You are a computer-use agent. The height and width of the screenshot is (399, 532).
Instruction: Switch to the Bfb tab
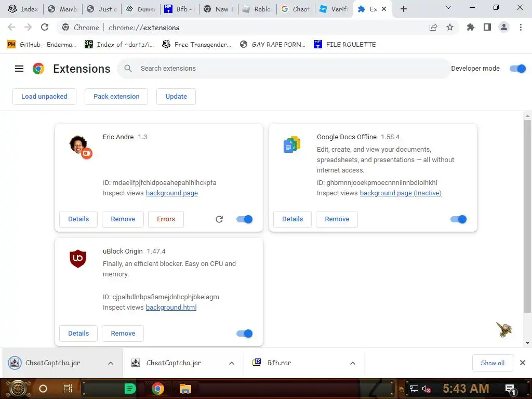click(179, 9)
